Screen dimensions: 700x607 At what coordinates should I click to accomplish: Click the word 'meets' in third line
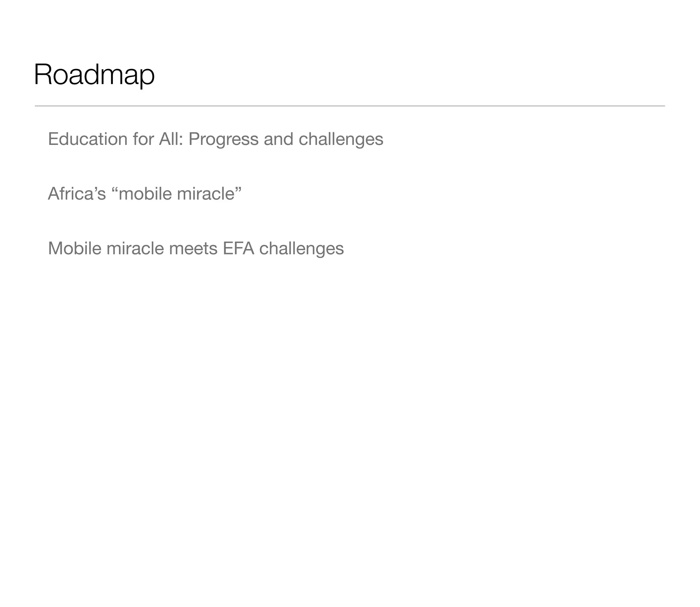pyautogui.click(x=193, y=249)
